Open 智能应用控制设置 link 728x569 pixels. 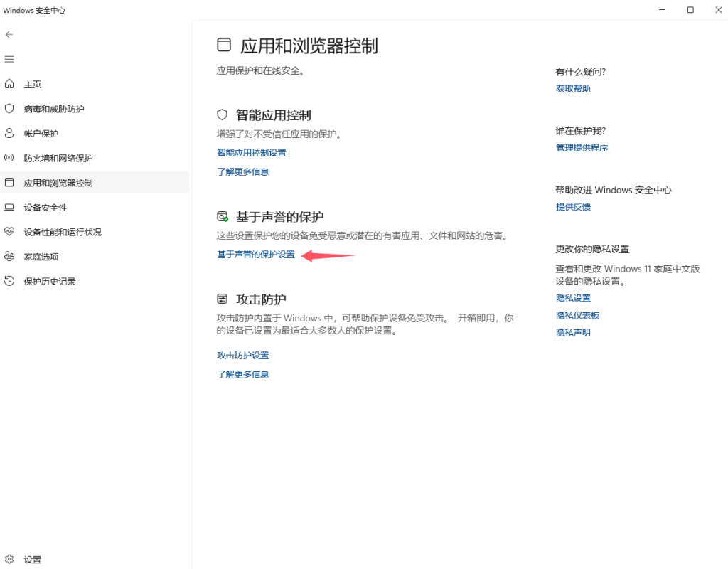click(x=252, y=152)
